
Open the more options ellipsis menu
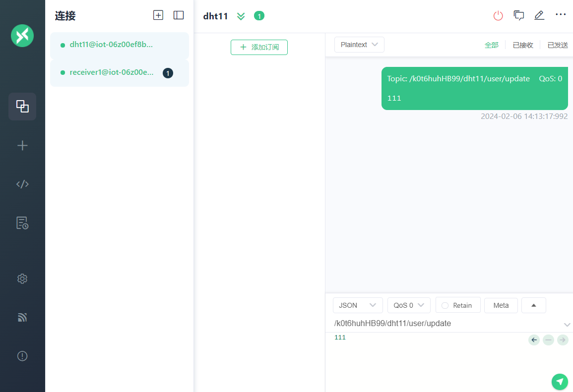561,14
